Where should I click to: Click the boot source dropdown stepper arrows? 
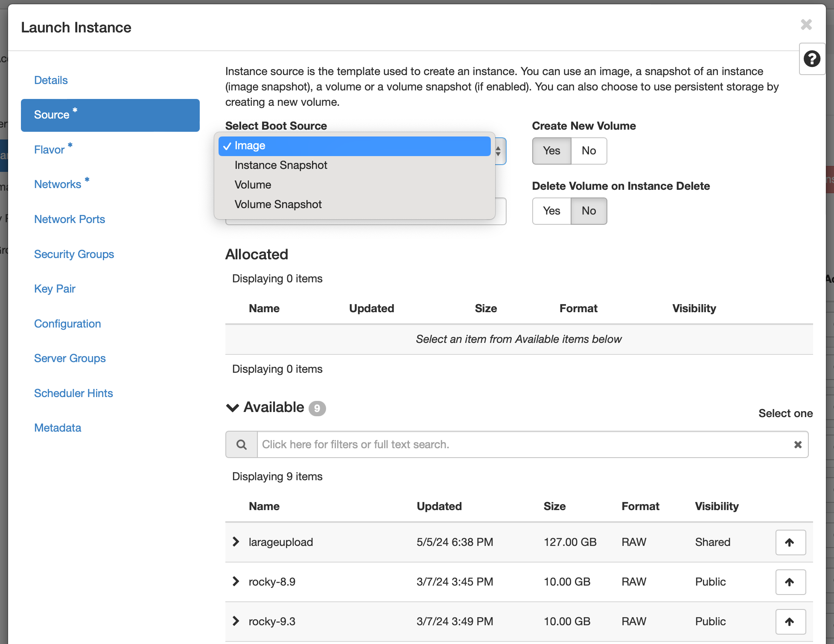point(498,151)
